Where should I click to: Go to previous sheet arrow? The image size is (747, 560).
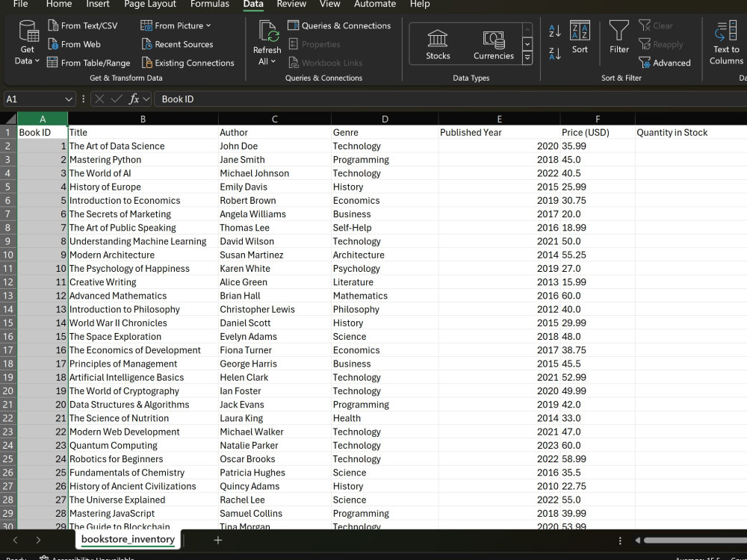point(15,540)
